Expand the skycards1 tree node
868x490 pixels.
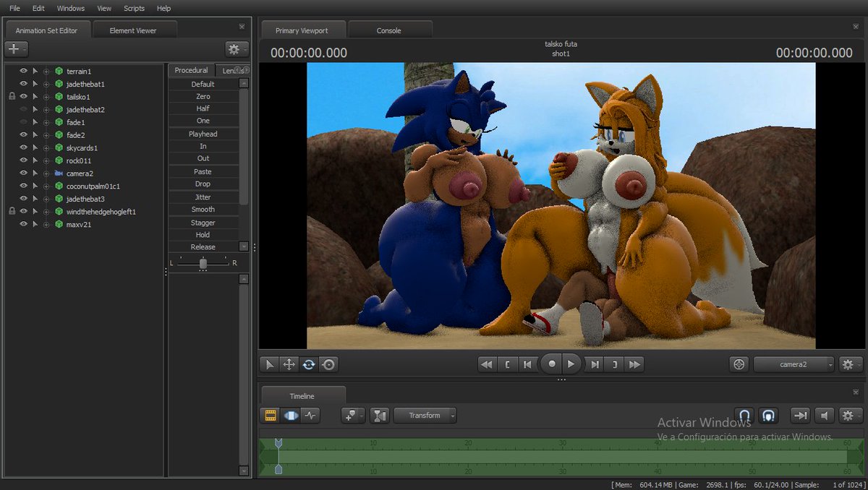(x=46, y=147)
